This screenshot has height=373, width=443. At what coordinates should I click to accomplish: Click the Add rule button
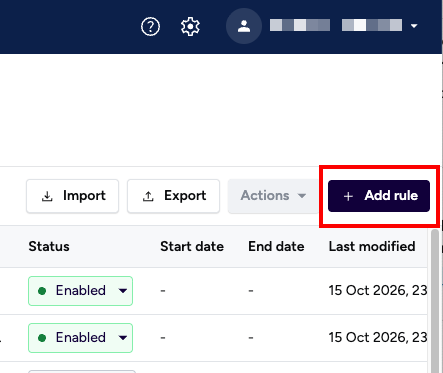(379, 196)
